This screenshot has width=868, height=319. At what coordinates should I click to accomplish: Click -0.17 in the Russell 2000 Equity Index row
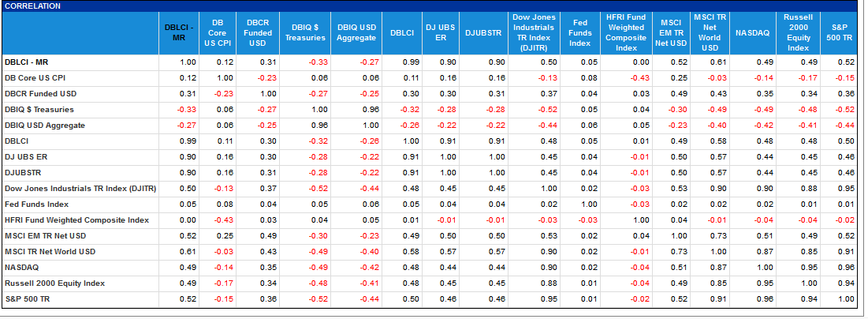(223, 283)
